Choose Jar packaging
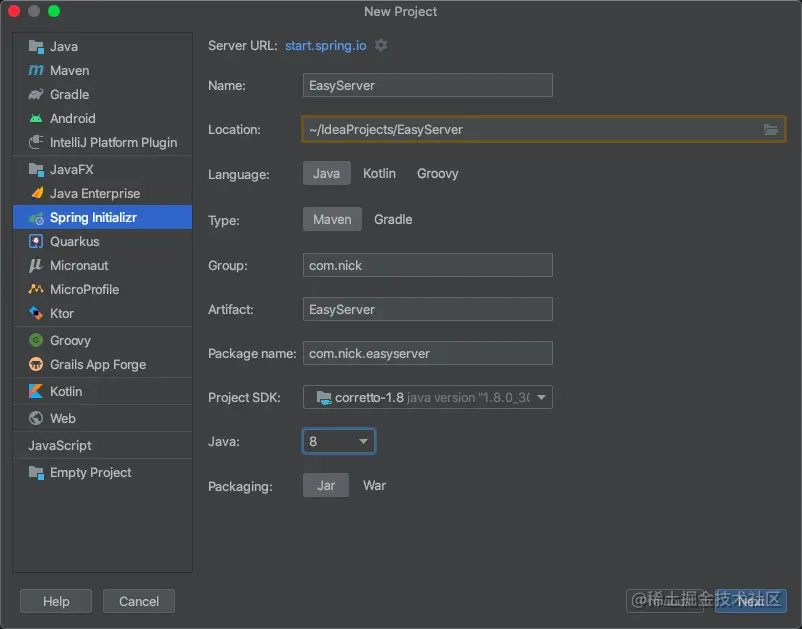 click(326, 485)
